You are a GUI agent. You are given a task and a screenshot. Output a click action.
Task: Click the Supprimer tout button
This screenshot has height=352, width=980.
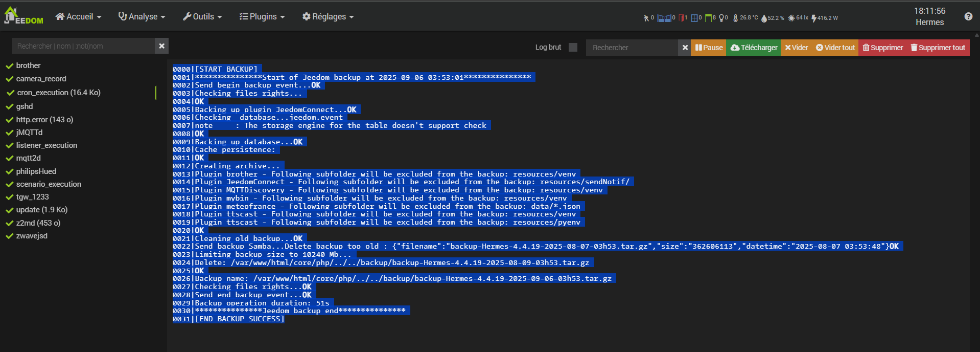click(938, 48)
